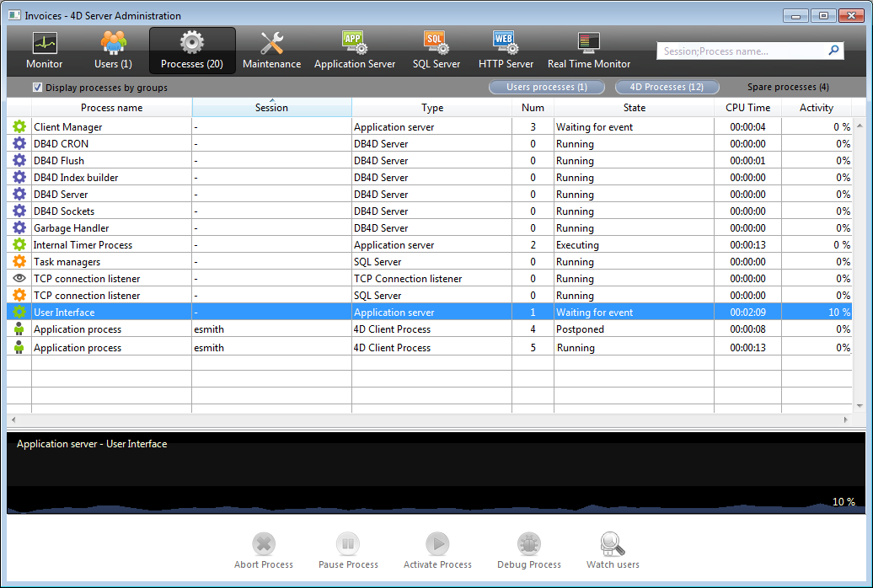873x588 pixels.
Task: Uncheck Display processes by groups
Action: [x=37, y=88]
